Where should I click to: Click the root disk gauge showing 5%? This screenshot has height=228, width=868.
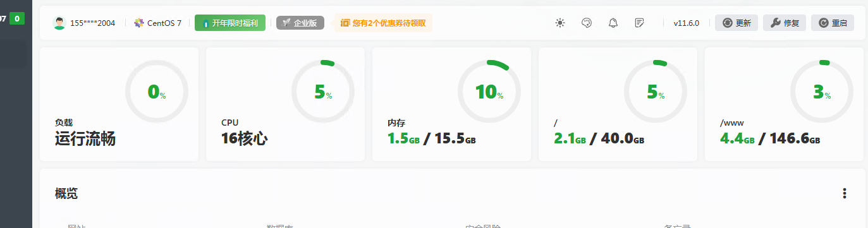click(655, 92)
